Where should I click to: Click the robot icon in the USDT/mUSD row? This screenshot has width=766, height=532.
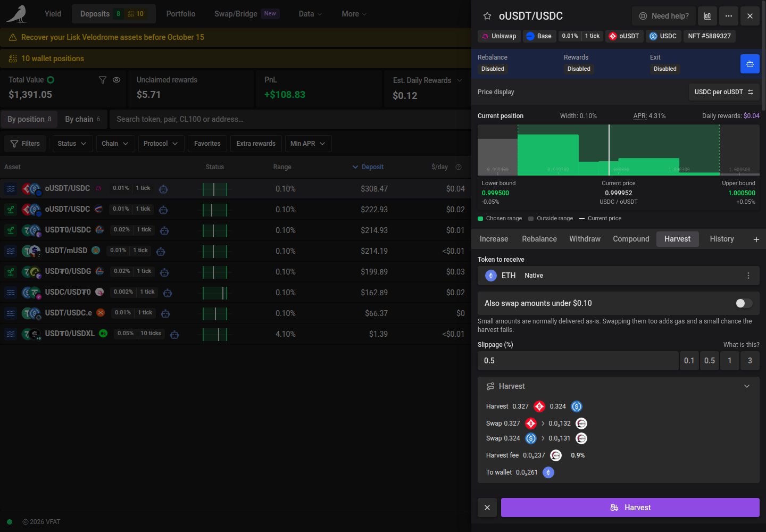click(161, 251)
